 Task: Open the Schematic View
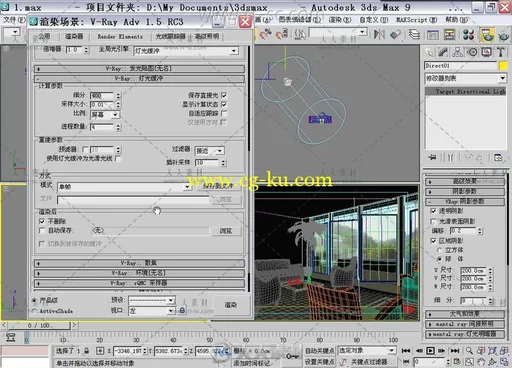449,34
